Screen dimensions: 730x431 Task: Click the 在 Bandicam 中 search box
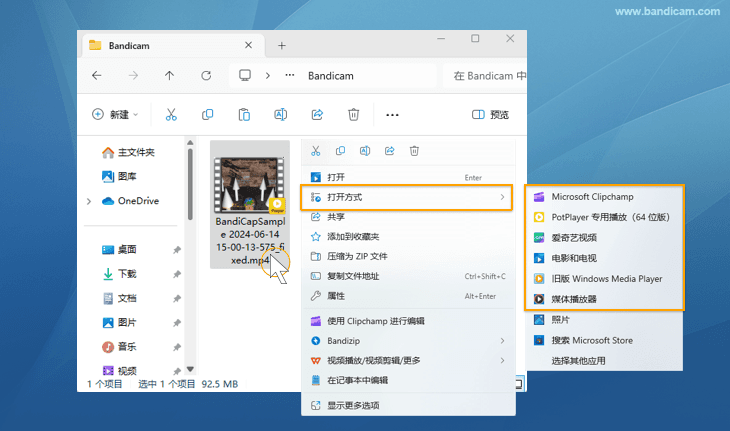(x=487, y=75)
